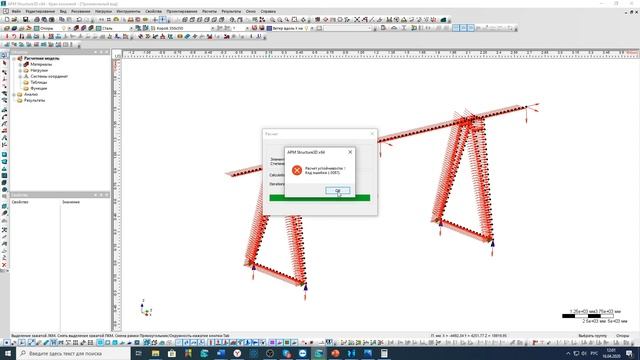
Task: Open the Окно menu
Action: [x=251, y=11]
